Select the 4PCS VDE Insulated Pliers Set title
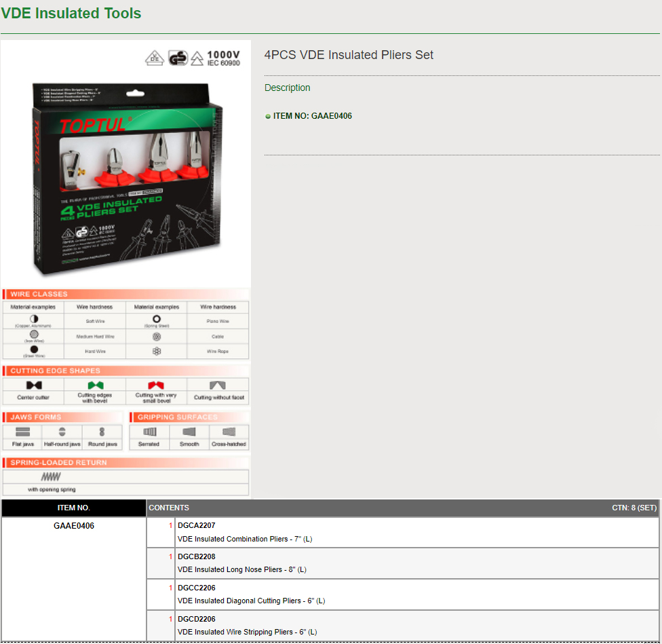The image size is (662, 644). 349,55
